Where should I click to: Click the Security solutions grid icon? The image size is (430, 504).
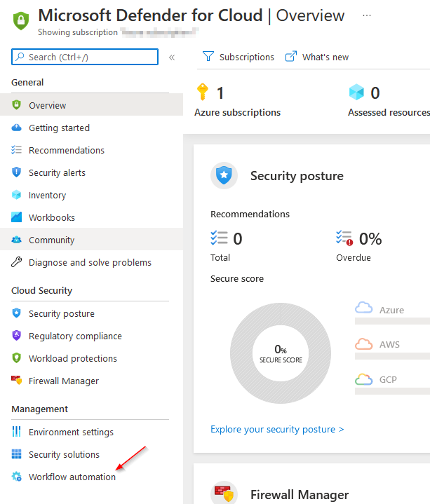[16, 454]
